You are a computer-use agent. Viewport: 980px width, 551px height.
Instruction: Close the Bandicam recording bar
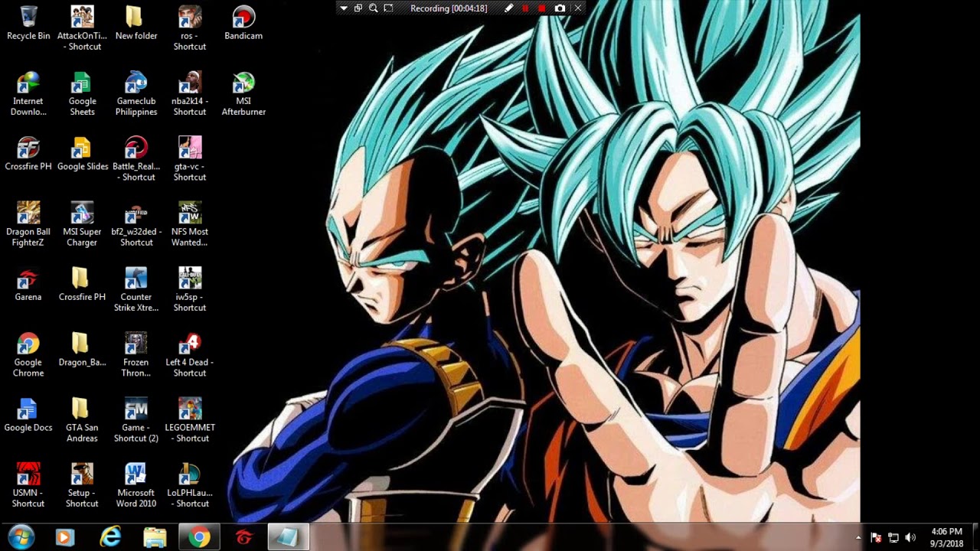(578, 8)
